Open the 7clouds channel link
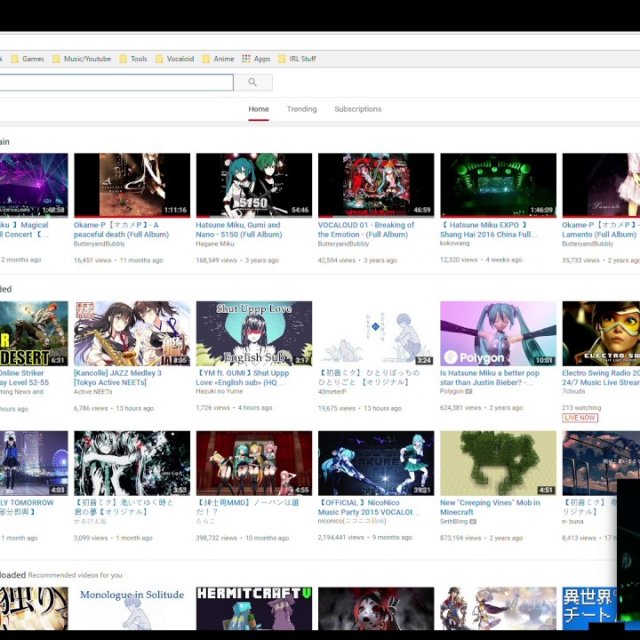This screenshot has width=640, height=640. point(573,391)
